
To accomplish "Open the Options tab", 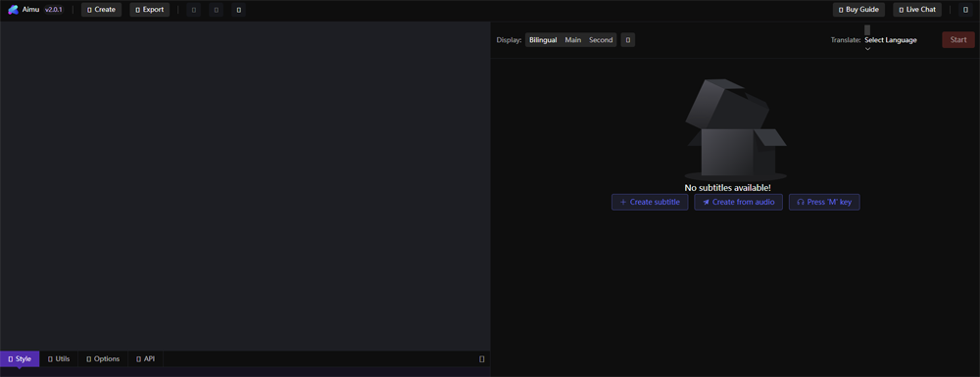I will (103, 359).
